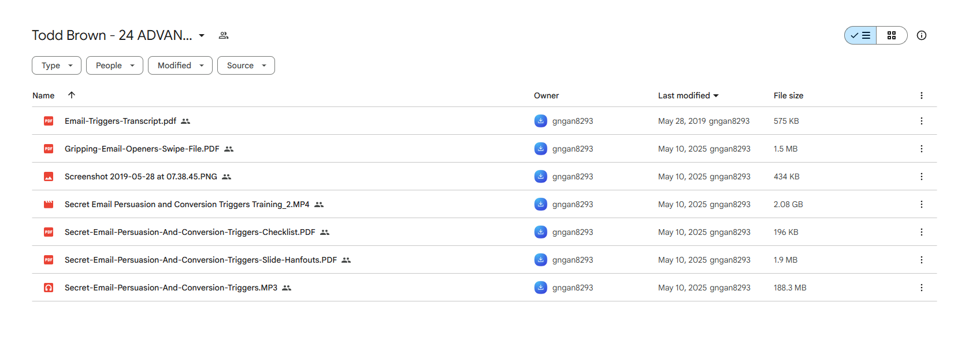Screen dimensions: 980x346
Task: Open more actions for the MP4 training video
Action: coord(922,204)
